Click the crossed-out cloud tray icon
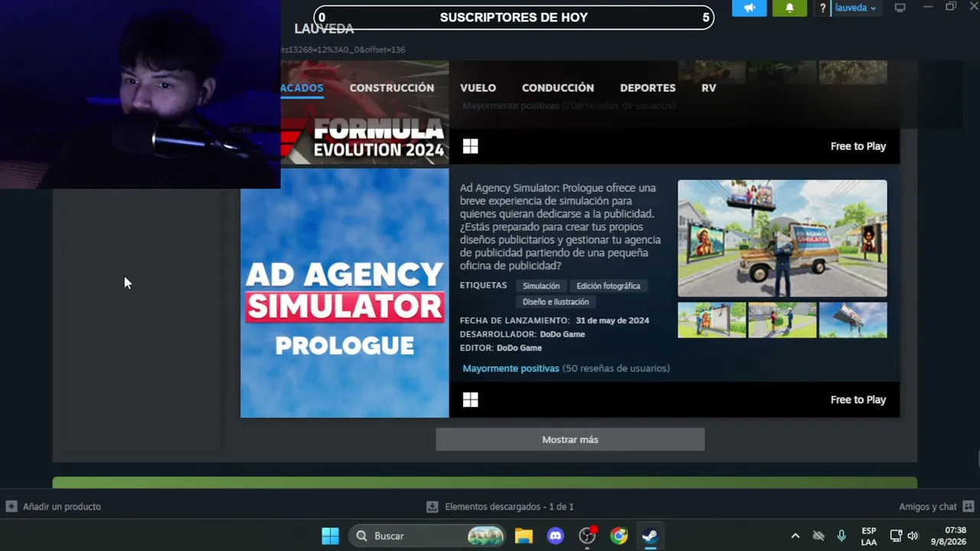The height and width of the screenshot is (551, 980). coord(818,536)
